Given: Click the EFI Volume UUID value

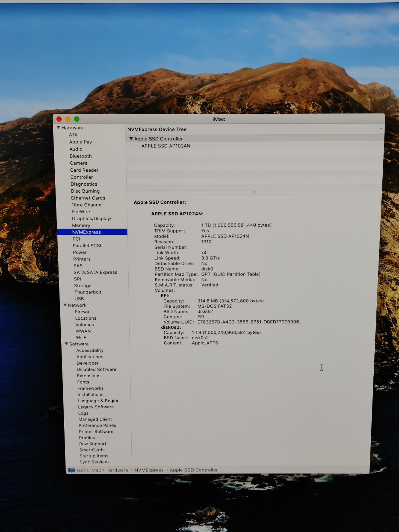Looking at the screenshot, I should click(248, 322).
